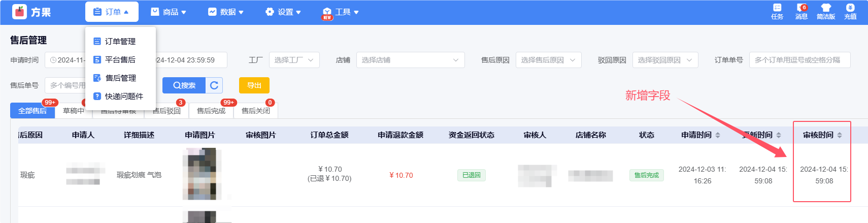Open the 工具 top menu
The width and height of the screenshot is (868, 223).
pyautogui.click(x=341, y=12)
